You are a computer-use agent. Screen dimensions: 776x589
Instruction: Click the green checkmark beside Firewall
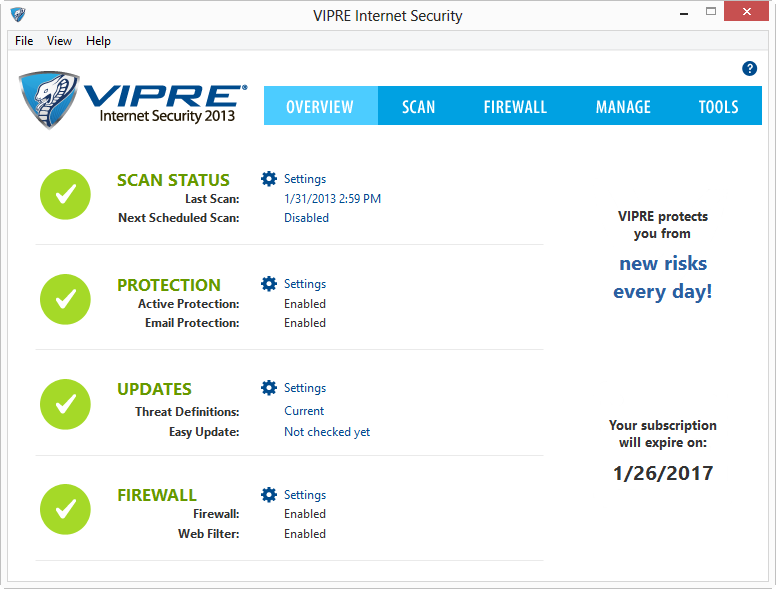tap(65, 509)
